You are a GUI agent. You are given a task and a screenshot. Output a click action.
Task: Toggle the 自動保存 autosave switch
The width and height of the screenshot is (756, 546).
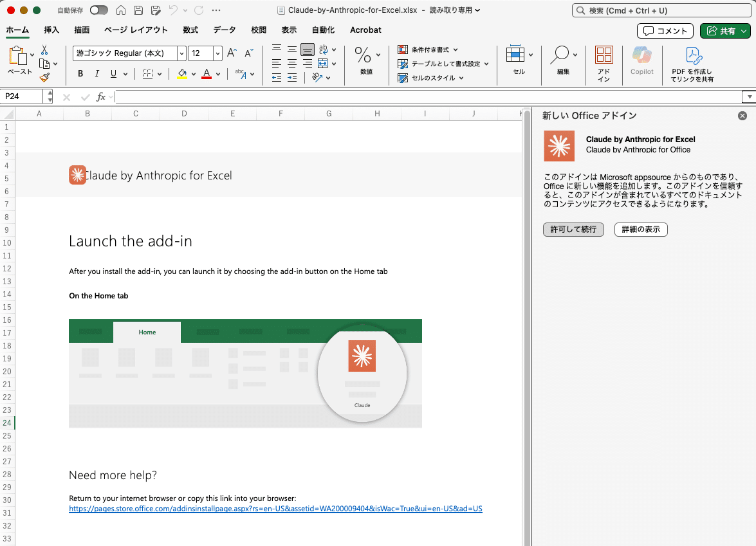click(x=99, y=10)
